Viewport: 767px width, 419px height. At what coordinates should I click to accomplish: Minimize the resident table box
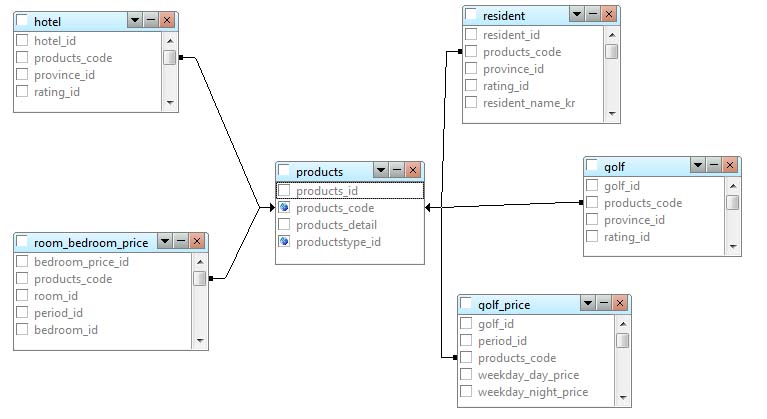click(593, 15)
